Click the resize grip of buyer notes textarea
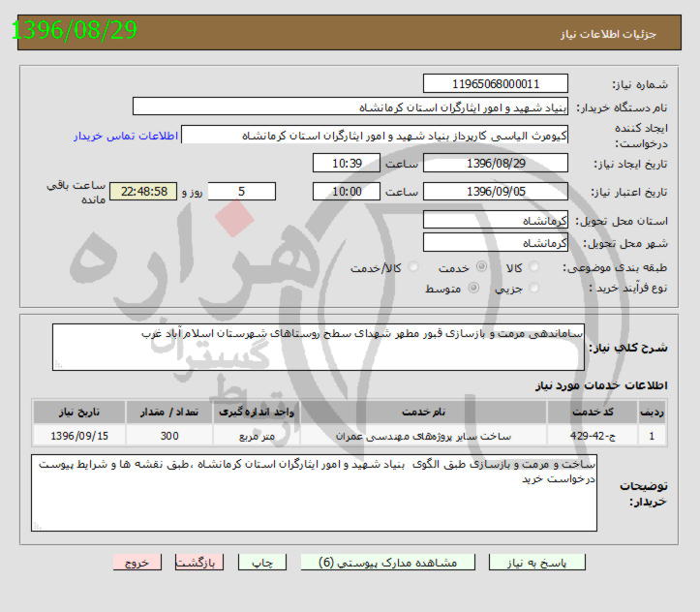This screenshot has width=700, height=612. [x=37, y=526]
